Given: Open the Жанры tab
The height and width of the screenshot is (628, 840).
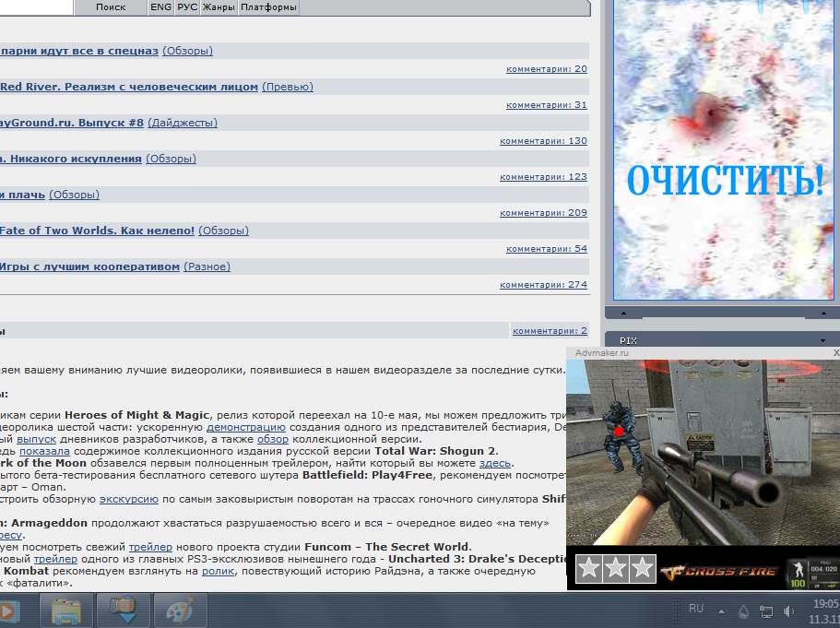Looking at the screenshot, I should click(x=219, y=7).
